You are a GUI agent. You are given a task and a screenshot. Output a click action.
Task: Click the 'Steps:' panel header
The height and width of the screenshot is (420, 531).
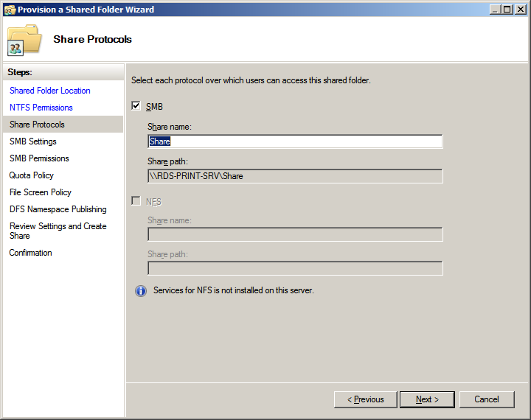click(63, 72)
